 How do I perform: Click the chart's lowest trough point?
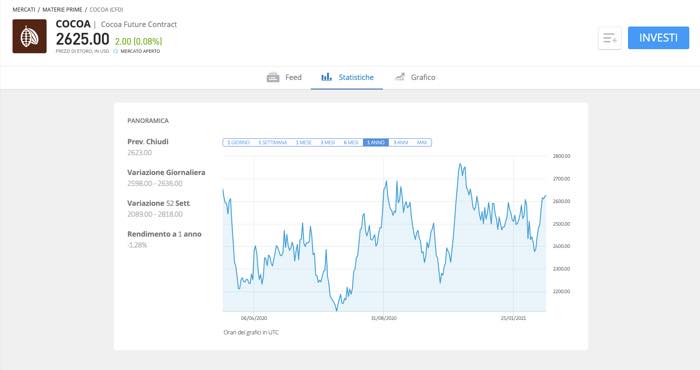[337, 310]
